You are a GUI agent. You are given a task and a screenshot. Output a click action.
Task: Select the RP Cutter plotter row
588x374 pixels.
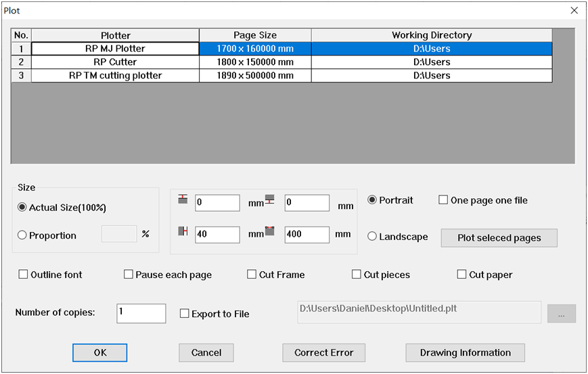click(x=115, y=62)
